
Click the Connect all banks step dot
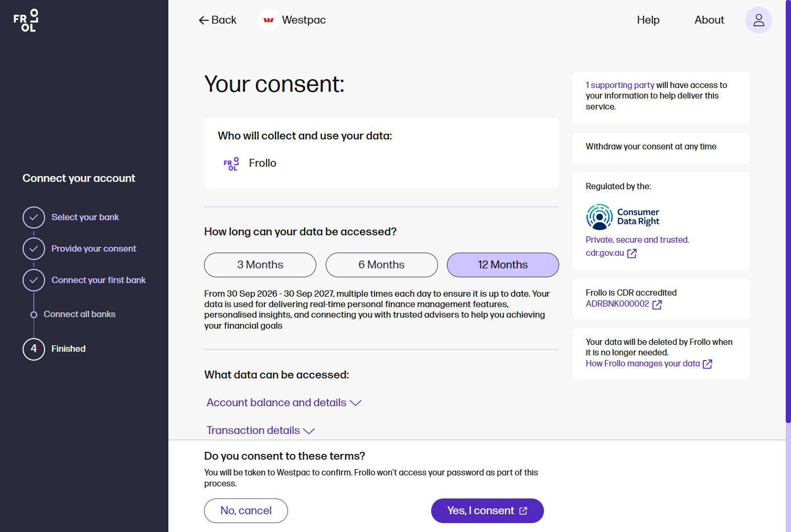[34, 314]
